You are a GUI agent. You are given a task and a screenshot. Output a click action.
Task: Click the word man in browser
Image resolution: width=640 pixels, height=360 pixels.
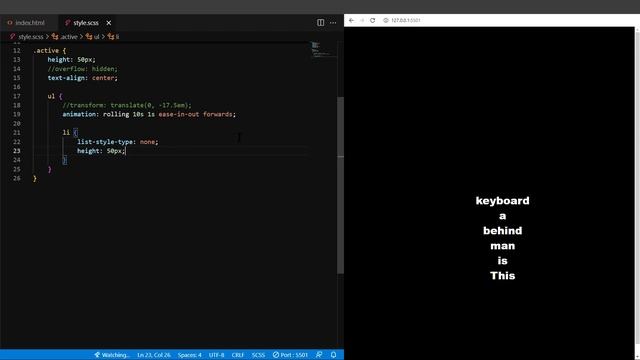pyautogui.click(x=502, y=246)
